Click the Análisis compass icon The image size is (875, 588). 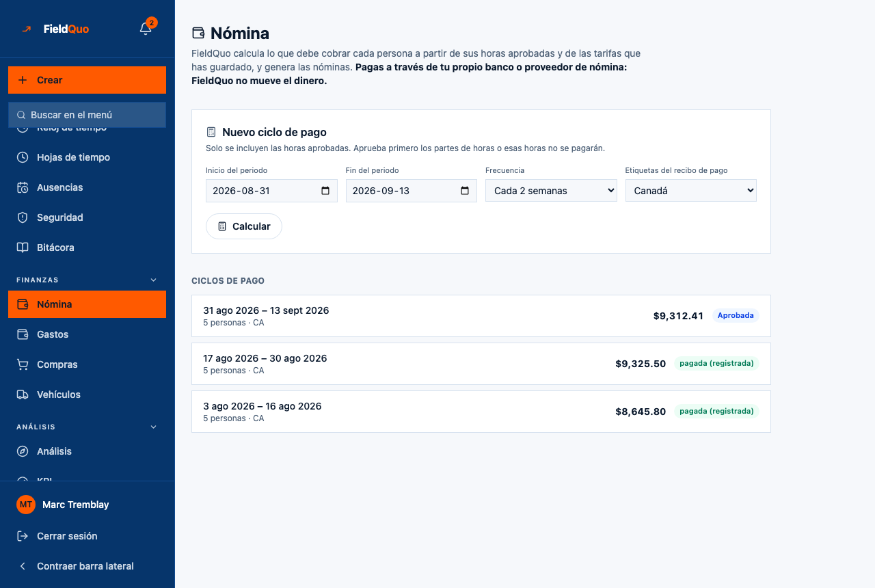(x=23, y=451)
